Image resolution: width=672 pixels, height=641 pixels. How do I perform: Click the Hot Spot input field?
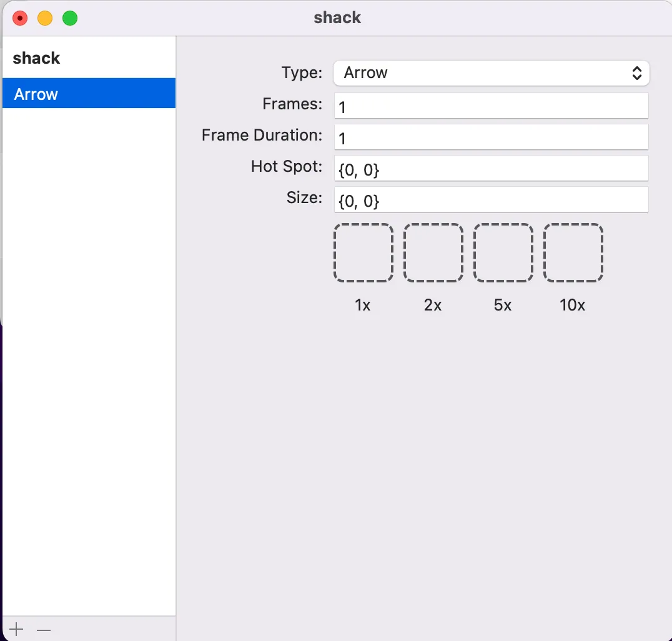tap(491, 168)
